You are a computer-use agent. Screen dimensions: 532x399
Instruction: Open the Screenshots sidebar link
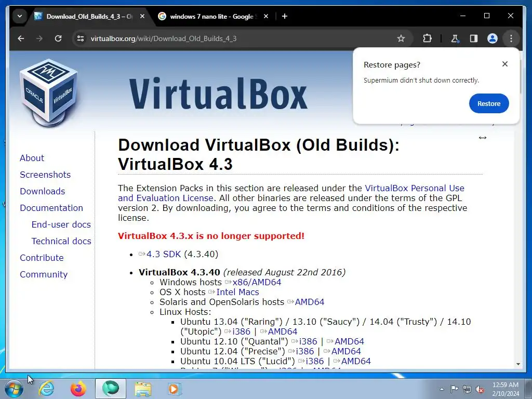pos(45,175)
